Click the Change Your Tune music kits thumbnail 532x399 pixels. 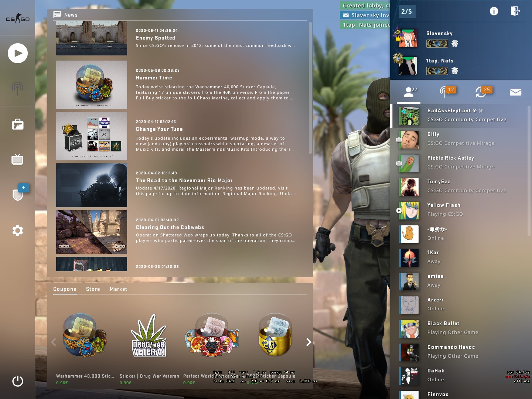[x=92, y=136]
